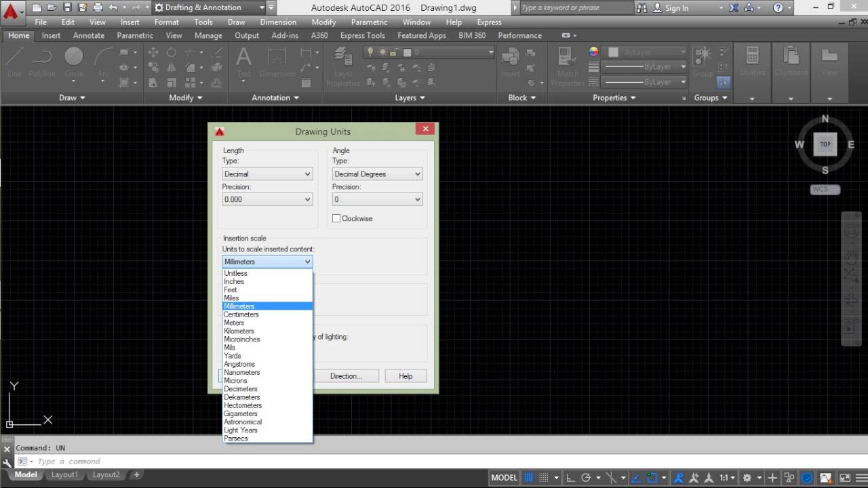Click TOP face of the ViewCube
The height and width of the screenshot is (488, 868).
coord(825,144)
